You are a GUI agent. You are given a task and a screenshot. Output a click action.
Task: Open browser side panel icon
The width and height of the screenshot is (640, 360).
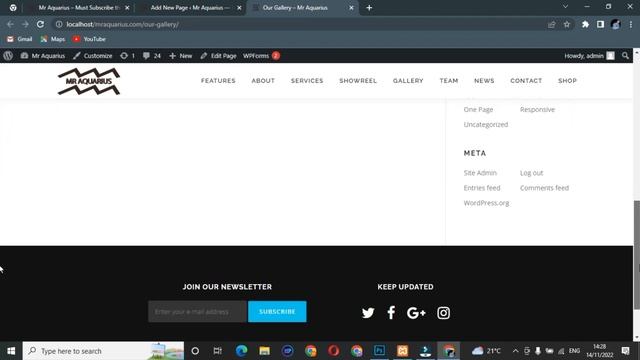click(x=600, y=24)
